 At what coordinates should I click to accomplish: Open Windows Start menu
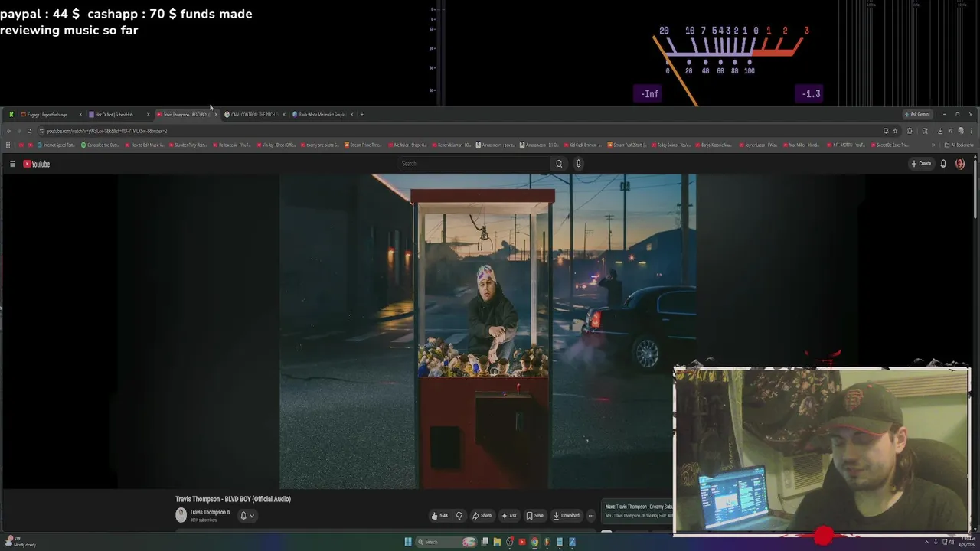[x=408, y=542]
